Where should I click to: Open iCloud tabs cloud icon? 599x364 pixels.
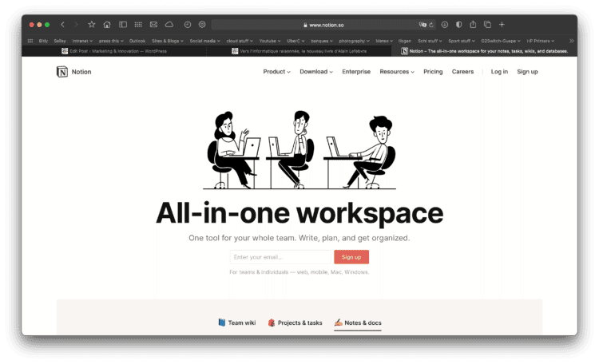pyautogui.click(x=169, y=25)
